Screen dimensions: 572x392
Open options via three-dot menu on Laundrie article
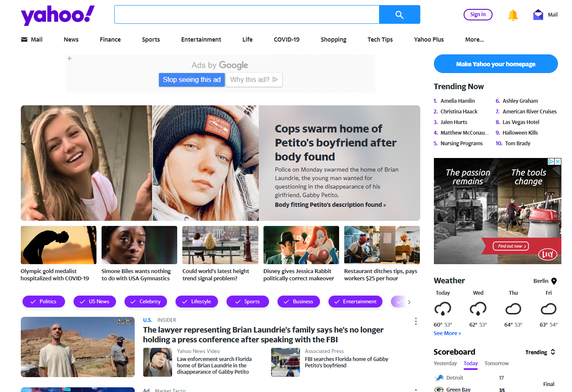click(x=416, y=321)
